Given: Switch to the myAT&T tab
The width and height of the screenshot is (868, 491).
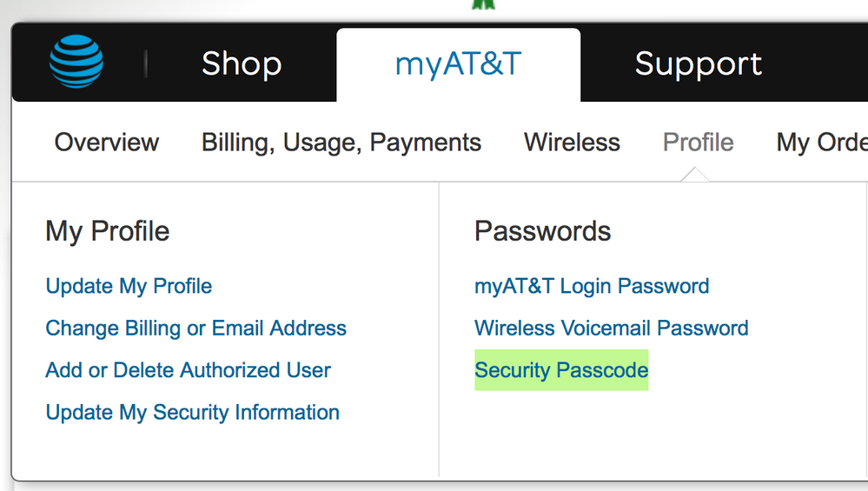Looking at the screenshot, I should 458,63.
